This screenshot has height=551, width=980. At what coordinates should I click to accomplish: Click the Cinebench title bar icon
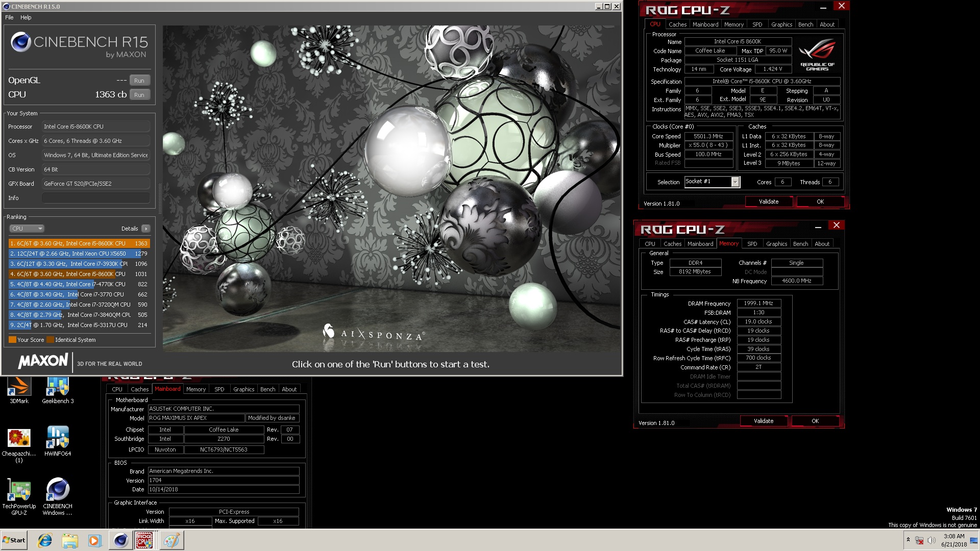pyautogui.click(x=6, y=7)
